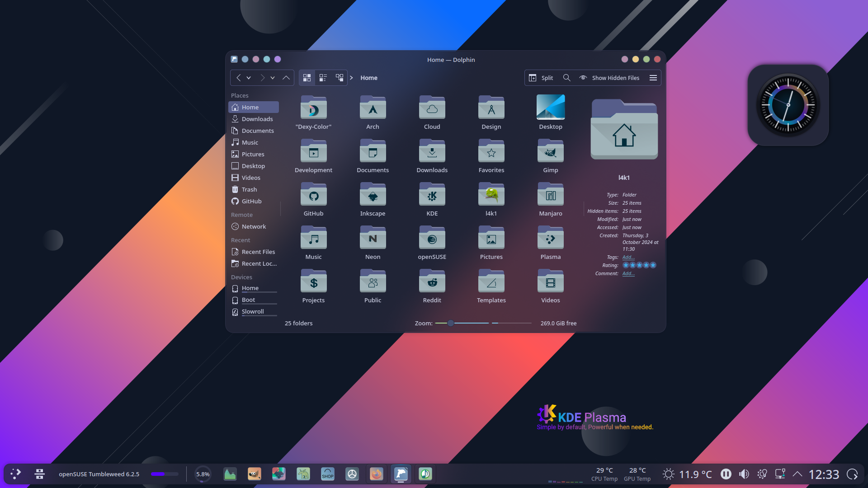
Task: Select Slowroll device in sidebar
Action: [254, 312]
